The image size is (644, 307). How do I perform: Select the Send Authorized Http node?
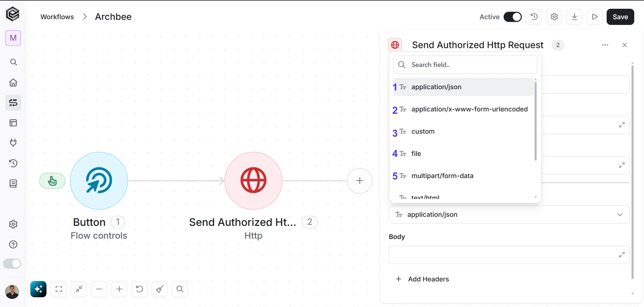click(253, 181)
